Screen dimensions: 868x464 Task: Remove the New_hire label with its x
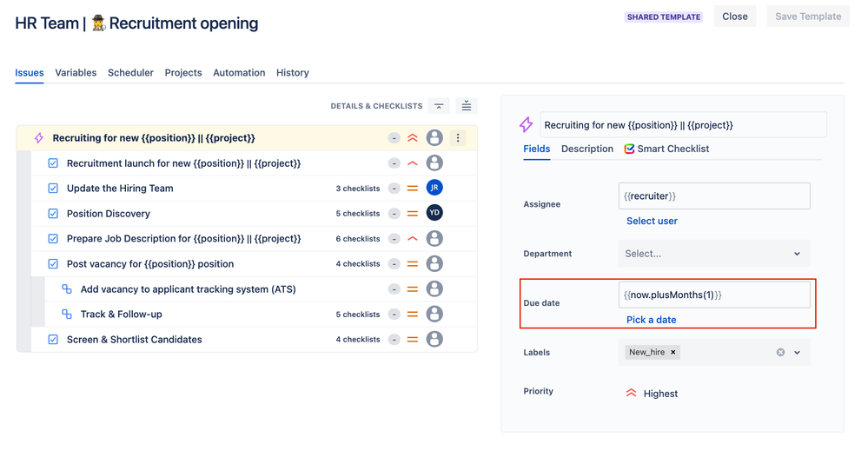tap(673, 352)
